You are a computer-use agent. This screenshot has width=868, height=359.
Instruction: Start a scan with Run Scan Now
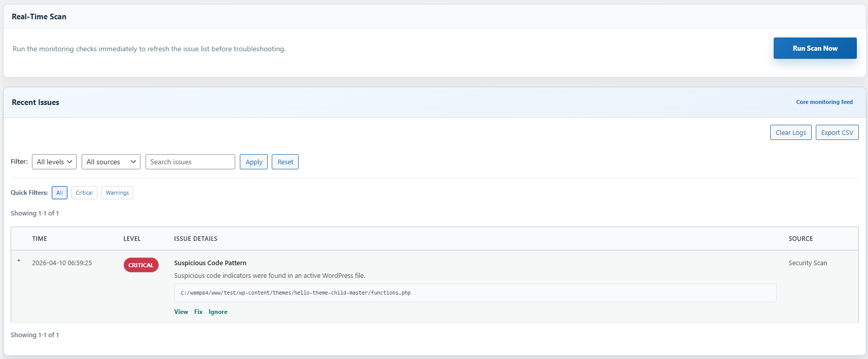815,48
